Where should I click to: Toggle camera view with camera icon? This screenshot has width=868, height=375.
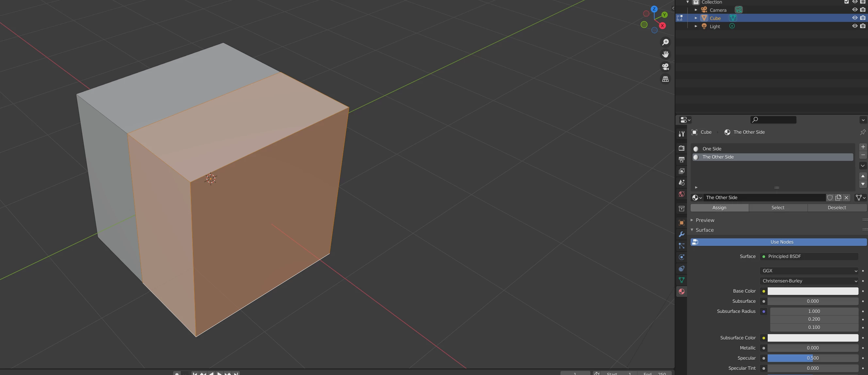pos(665,67)
